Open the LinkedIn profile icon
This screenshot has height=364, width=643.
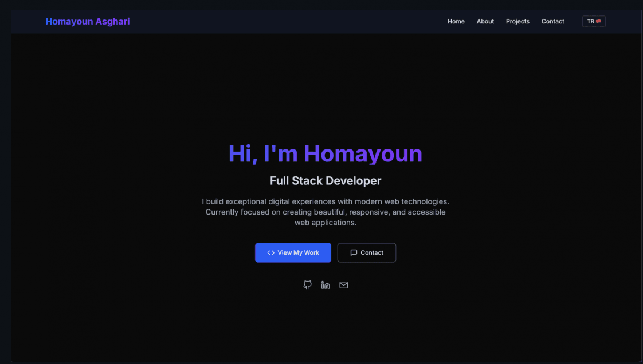(x=326, y=285)
